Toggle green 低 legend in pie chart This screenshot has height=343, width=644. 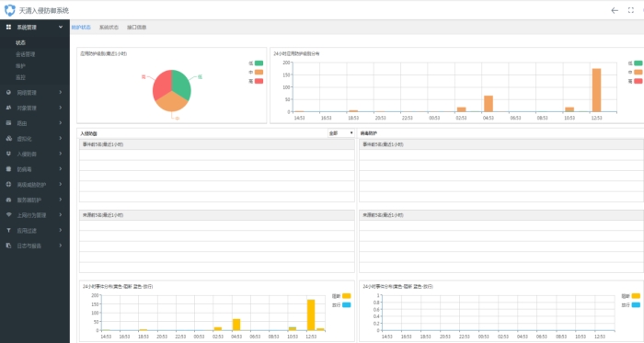(259, 63)
